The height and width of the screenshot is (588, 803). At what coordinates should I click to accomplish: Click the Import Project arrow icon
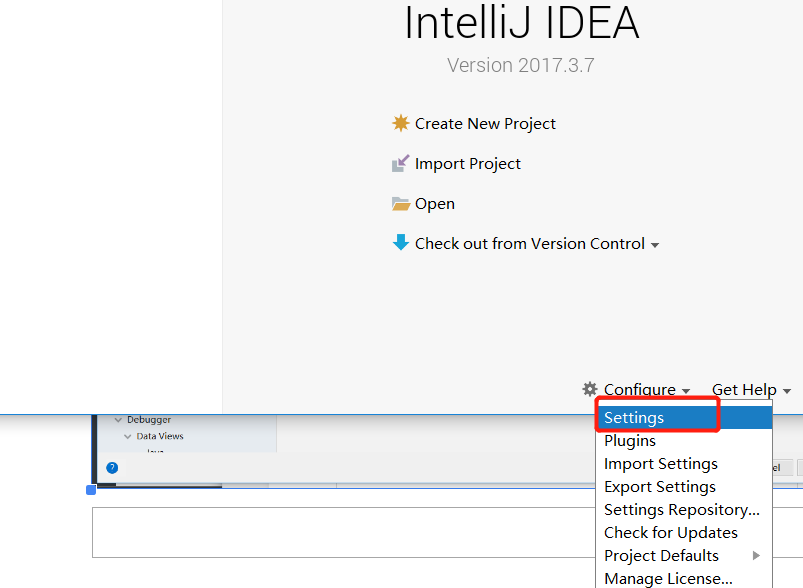coord(400,163)
